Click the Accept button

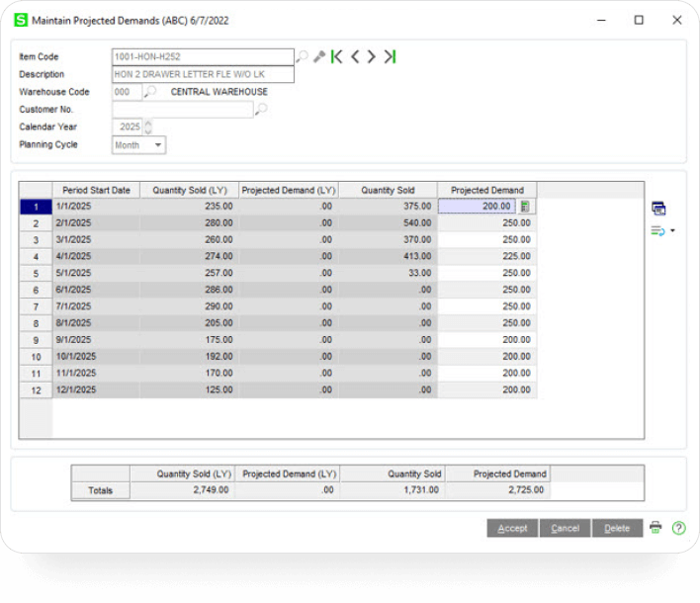pos(512,528)
